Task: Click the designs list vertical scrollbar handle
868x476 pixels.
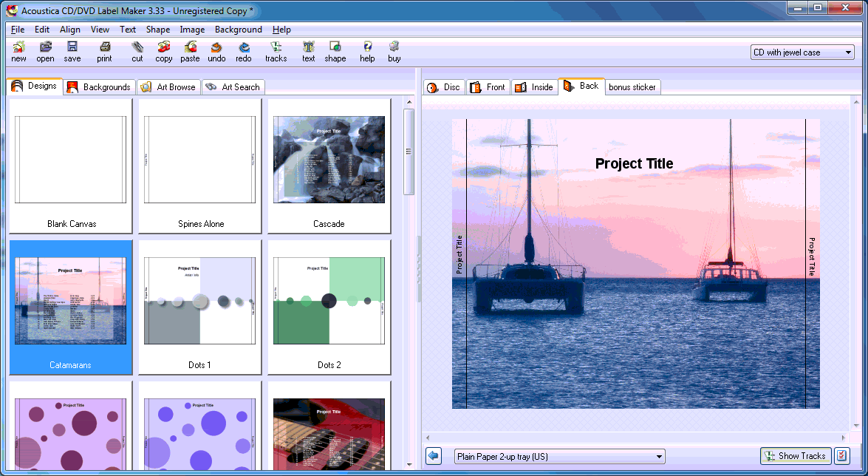Action: click(x=409, y=152)
